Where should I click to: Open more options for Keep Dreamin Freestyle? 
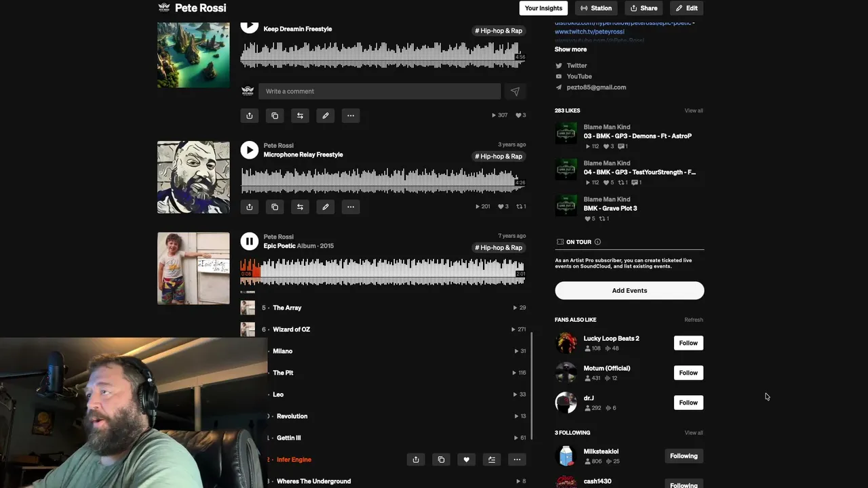coord(351,116)
